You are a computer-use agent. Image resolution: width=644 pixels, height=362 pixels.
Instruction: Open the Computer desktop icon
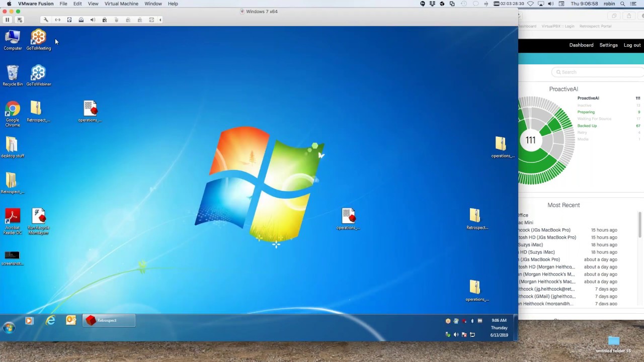(x=13, y=40)
